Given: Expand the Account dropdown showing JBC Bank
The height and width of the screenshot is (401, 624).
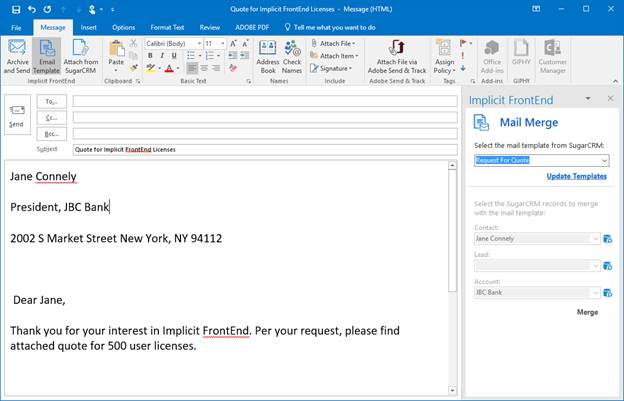Looking at the screenshot, I should (597, 292).
